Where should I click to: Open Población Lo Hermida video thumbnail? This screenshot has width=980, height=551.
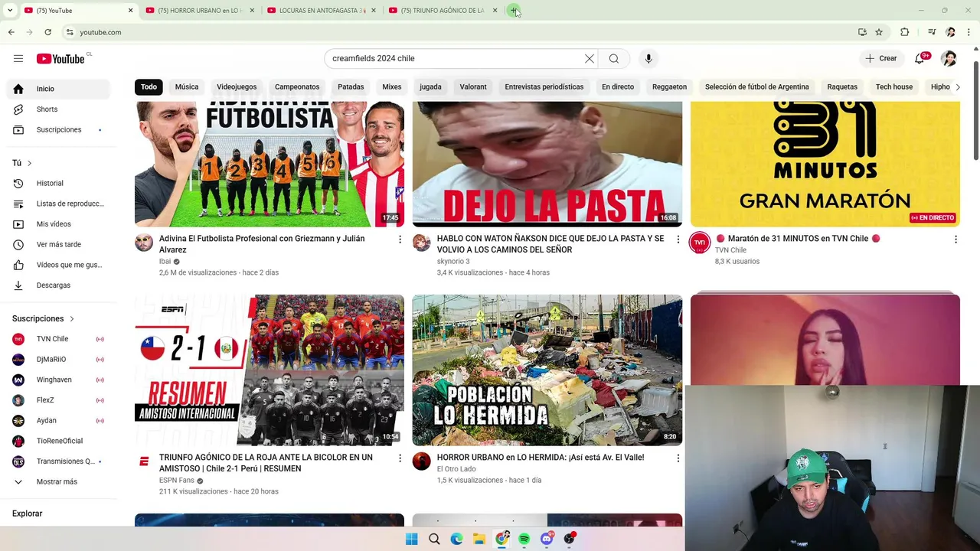tap(547, 370)
